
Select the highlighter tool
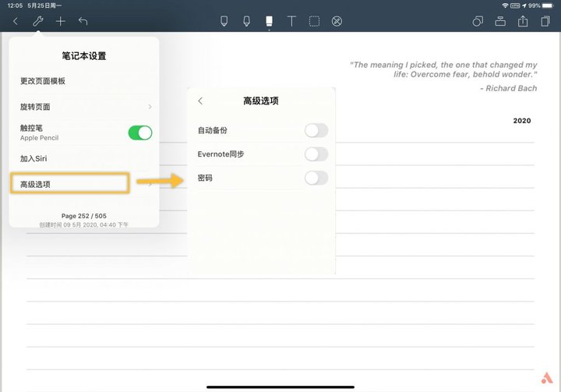point(246,21)
